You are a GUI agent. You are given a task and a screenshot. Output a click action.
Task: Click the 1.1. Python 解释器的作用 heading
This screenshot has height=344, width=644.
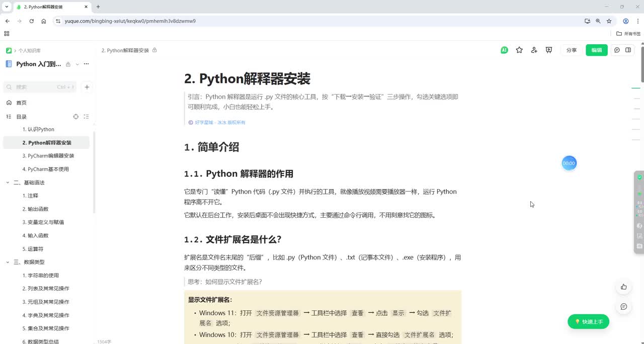tap(238, 174)
